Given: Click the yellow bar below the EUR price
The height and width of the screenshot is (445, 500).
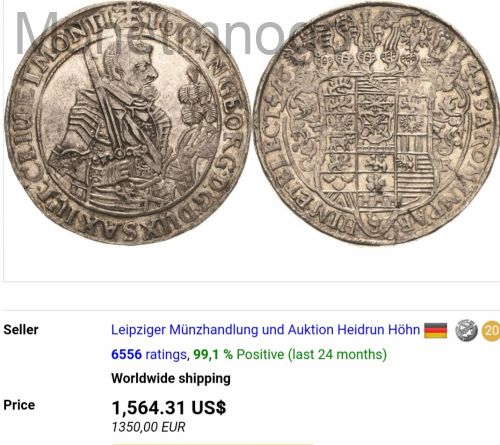Looking at the screenshot, I should (212, 444).
